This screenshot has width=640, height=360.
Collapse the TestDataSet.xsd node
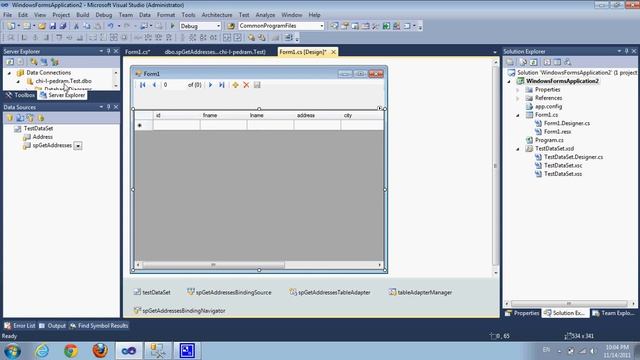[518, 149]
